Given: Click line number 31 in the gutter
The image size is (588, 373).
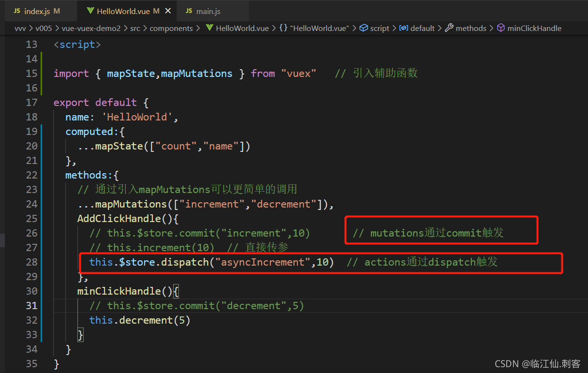Looking at the screenshot, I should point(31,306).
